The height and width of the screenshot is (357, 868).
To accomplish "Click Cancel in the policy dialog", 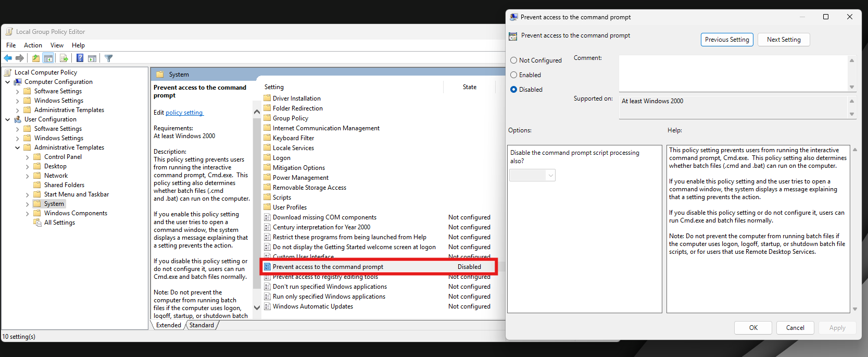I will point(795,328).
